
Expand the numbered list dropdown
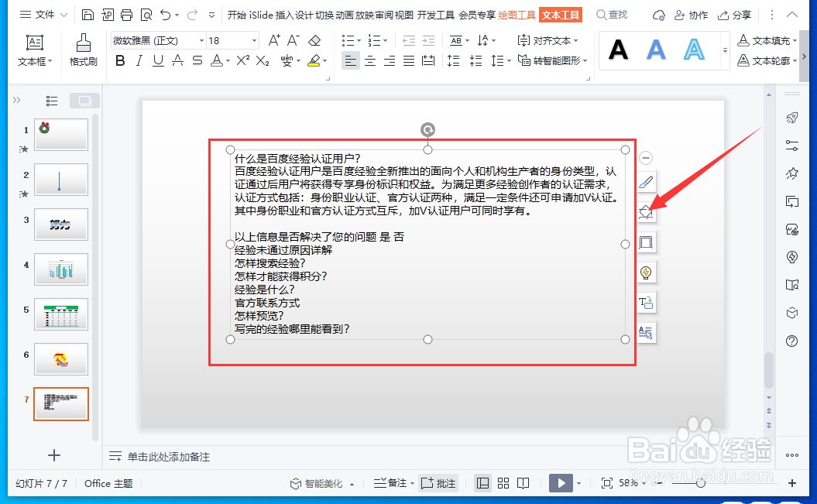pos(385,40)
